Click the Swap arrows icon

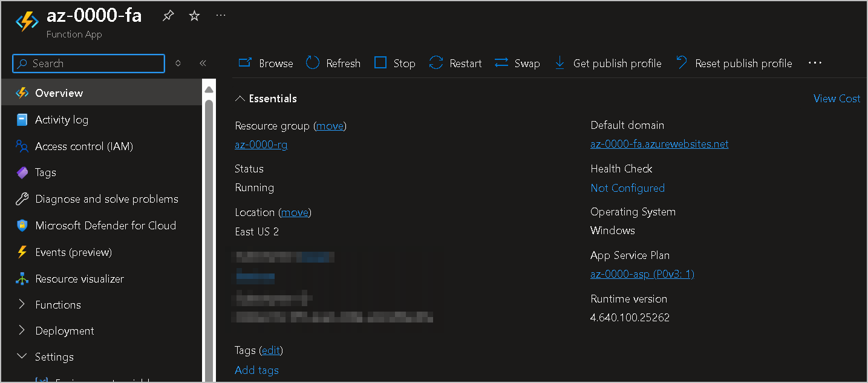click(501, 63)
